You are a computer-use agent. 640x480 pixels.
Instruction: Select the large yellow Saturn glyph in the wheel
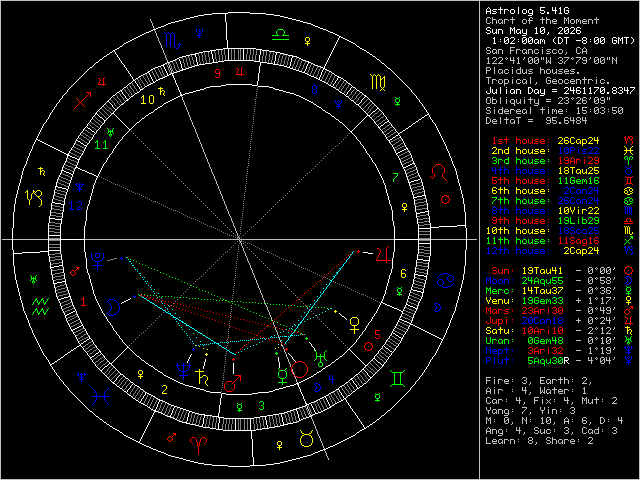[202, 378]
